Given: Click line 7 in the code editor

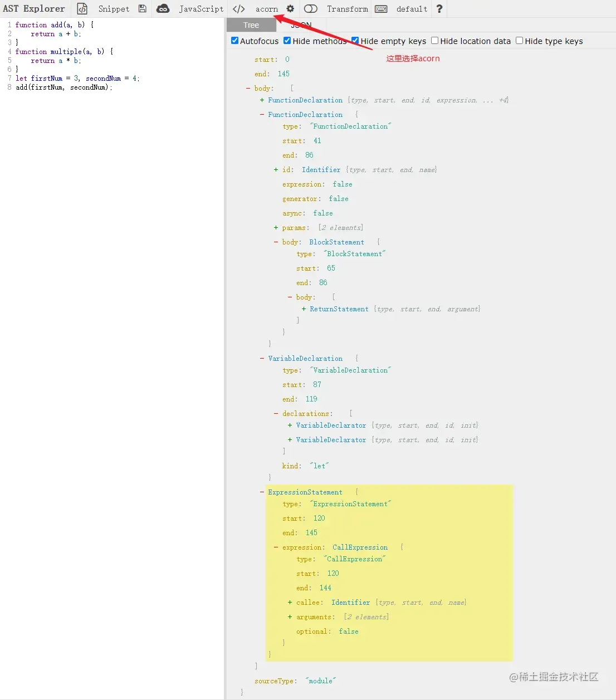Looking at the screenshot, I should coord(77,79).
